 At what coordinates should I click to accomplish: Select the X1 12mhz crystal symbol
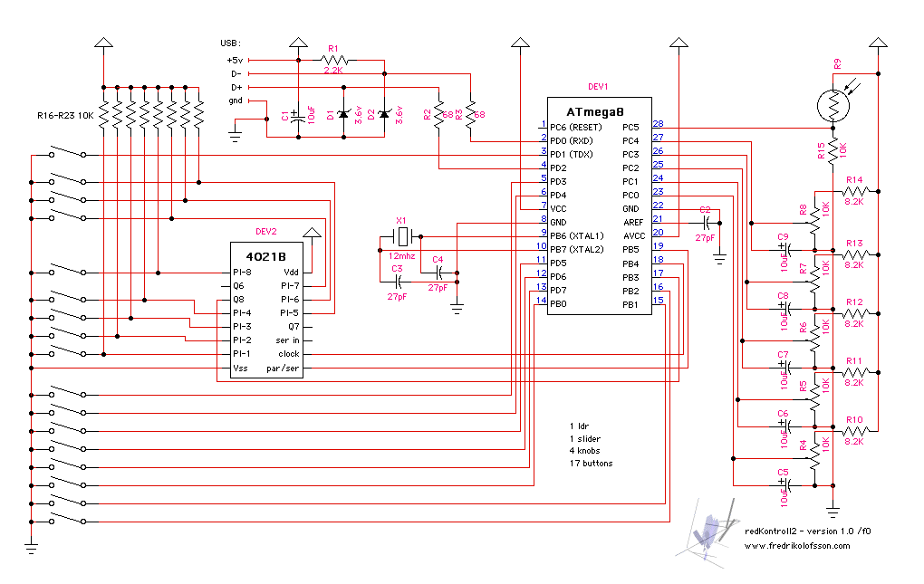(x=401, y=237)
